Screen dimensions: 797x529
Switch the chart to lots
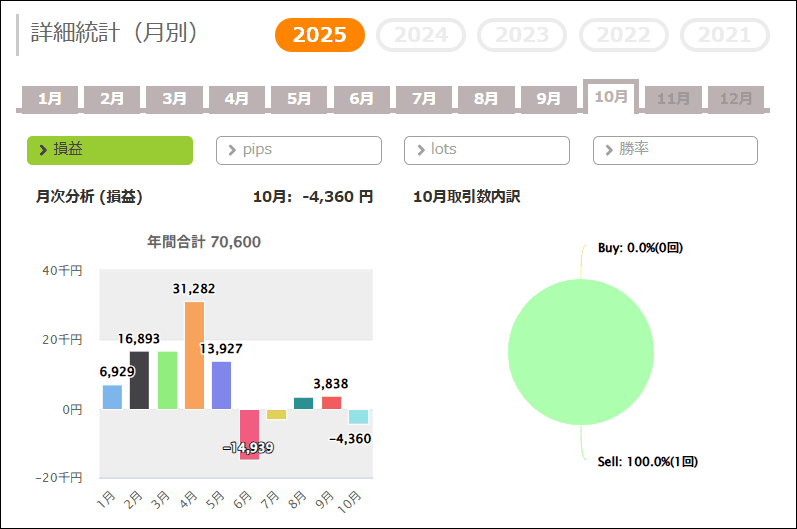487,150
